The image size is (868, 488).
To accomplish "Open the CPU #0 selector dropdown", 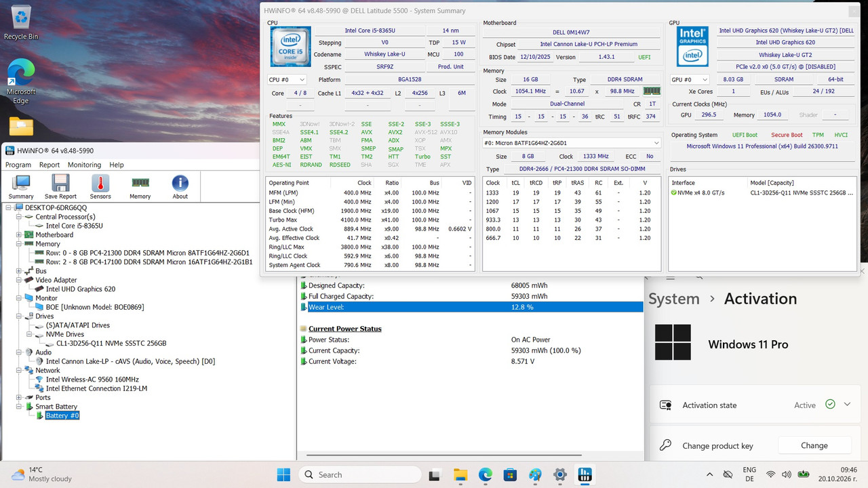I will [x=287, y=79].
